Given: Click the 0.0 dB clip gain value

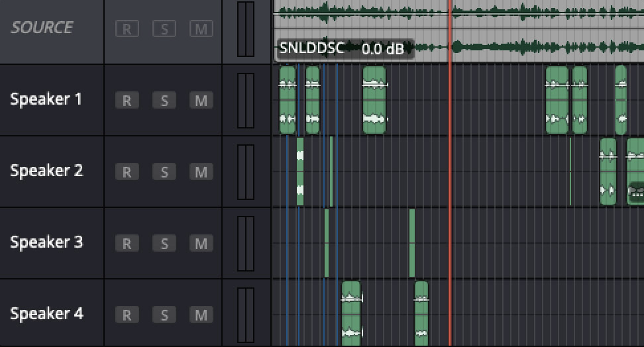Looking at the screenshot, I should click(383, 49).
